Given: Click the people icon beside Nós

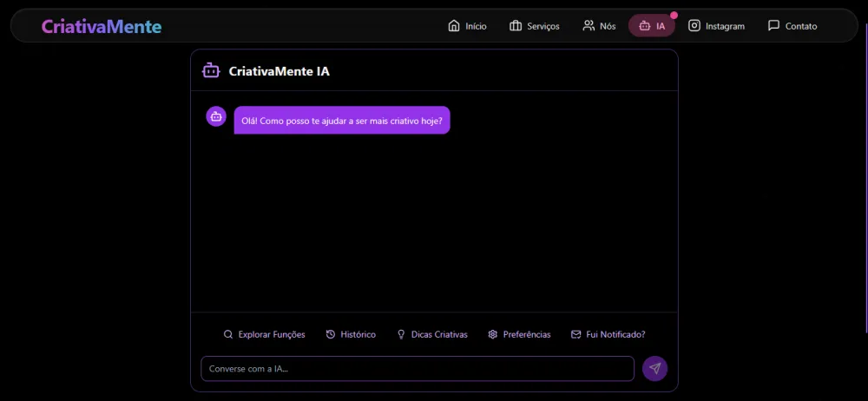Looking at the screenshot, I should point(589,26).
